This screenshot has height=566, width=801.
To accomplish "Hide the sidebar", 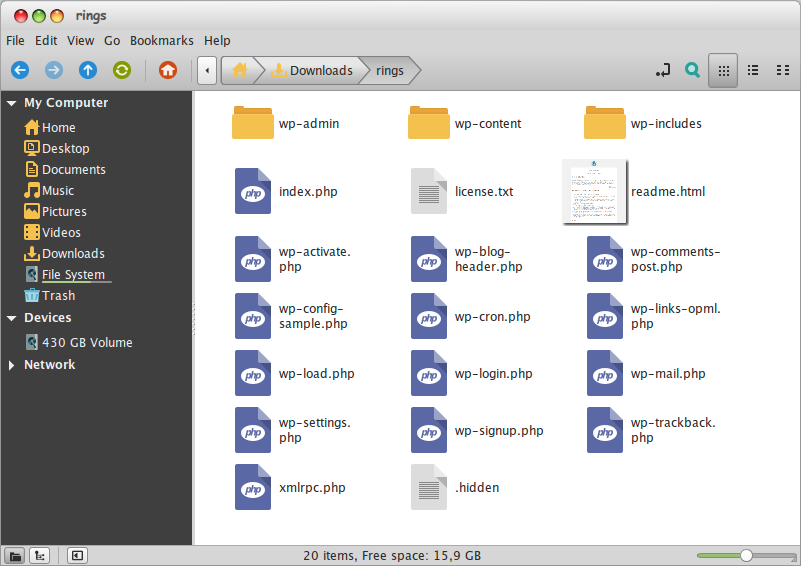I will [x=77, y=555].
